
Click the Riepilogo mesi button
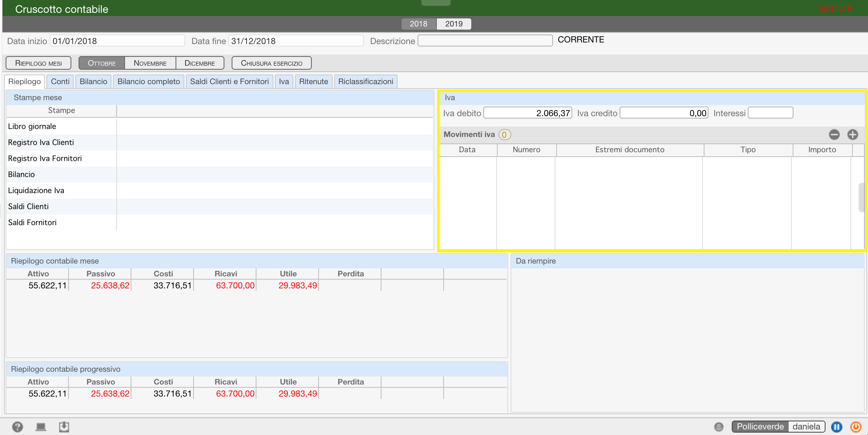click(38, 63)
